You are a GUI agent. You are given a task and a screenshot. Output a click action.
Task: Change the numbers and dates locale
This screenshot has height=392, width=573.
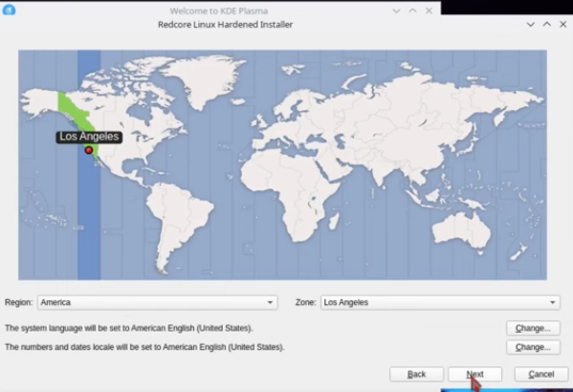(x=533, y=347)
